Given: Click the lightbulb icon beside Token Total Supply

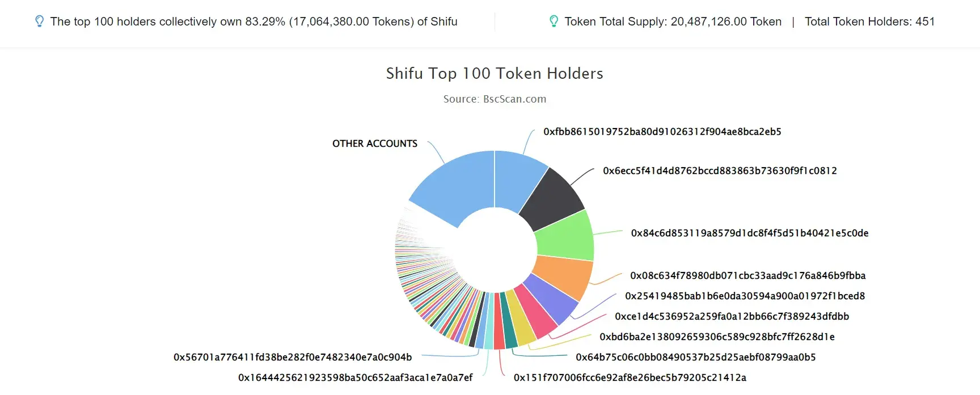Looking at the screenshot, I should (554, 22).
